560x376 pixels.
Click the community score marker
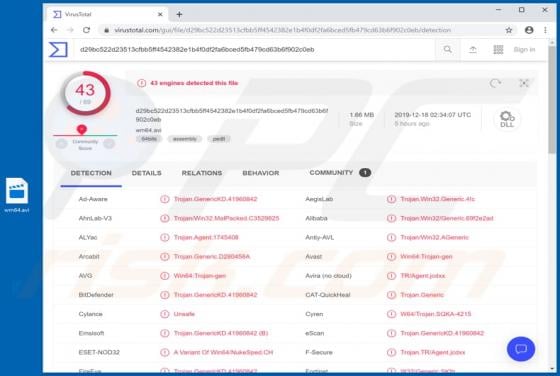(82, 129)
